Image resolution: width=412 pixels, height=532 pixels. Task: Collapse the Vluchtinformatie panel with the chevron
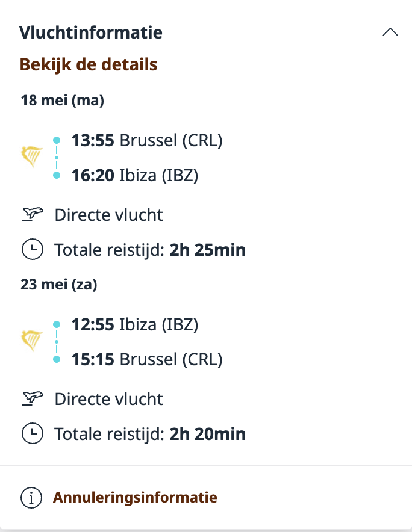click(391, 31)
